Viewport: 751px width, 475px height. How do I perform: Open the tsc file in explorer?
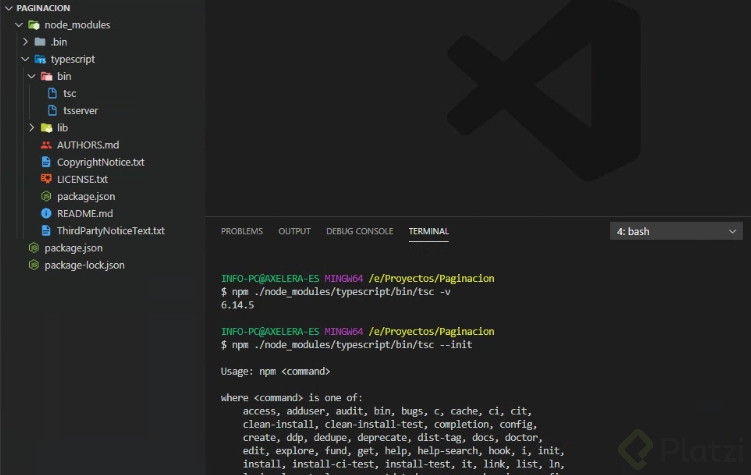click(69, 93)
